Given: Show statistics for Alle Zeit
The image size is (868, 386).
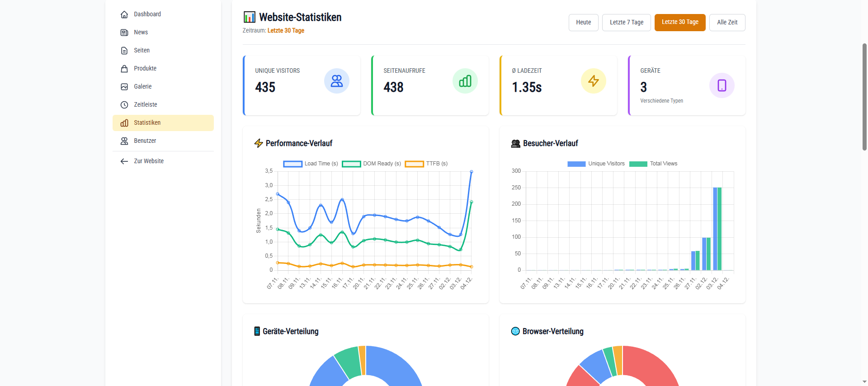Looking at the screenshot, I should coord(727,23).
